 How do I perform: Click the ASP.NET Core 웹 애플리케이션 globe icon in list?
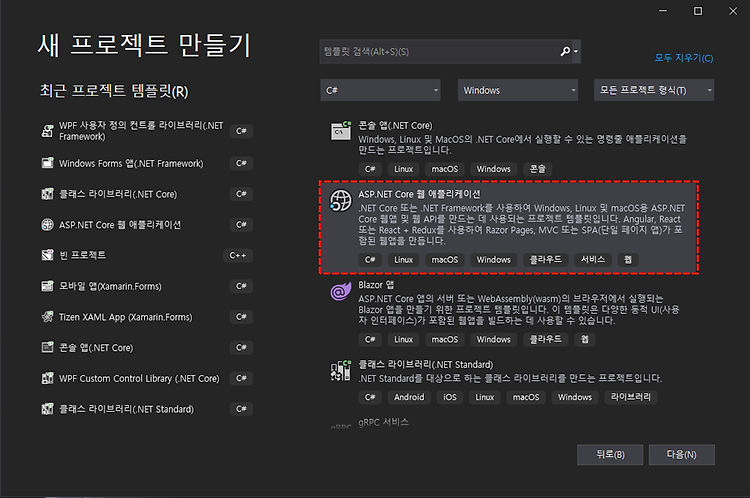pyautogui.click(x=341, y=200)
